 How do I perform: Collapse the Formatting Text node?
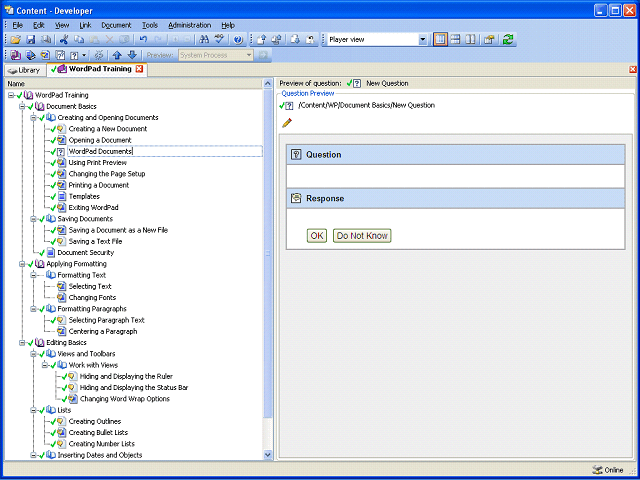(33, 275)
